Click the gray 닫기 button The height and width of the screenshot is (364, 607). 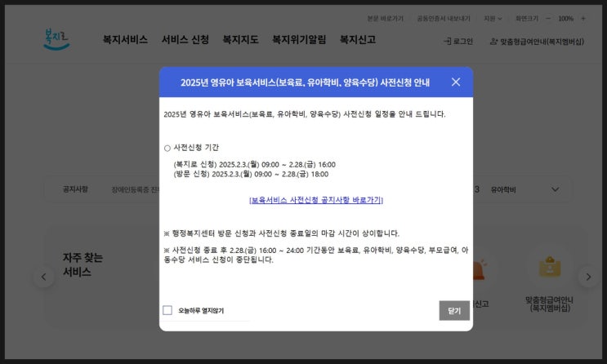(x=454, y=311)
